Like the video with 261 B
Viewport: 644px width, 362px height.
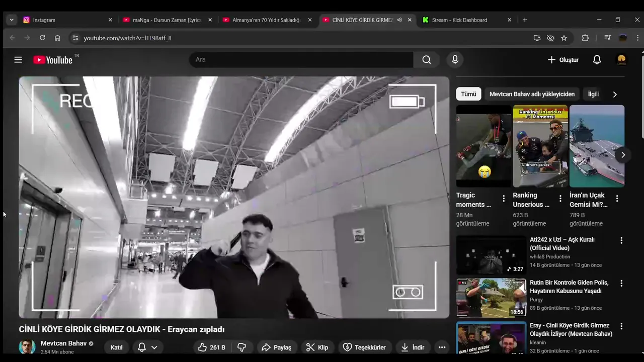(x=211, y=347)
